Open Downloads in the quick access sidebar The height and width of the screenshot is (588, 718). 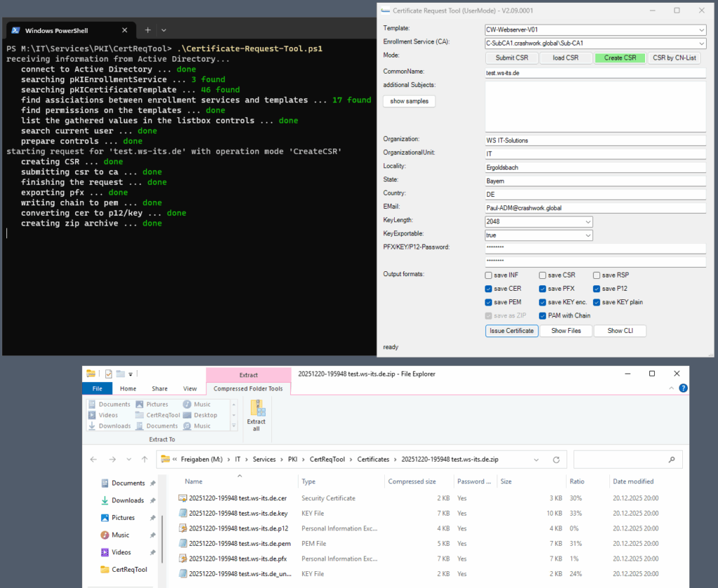click(128, 500)
